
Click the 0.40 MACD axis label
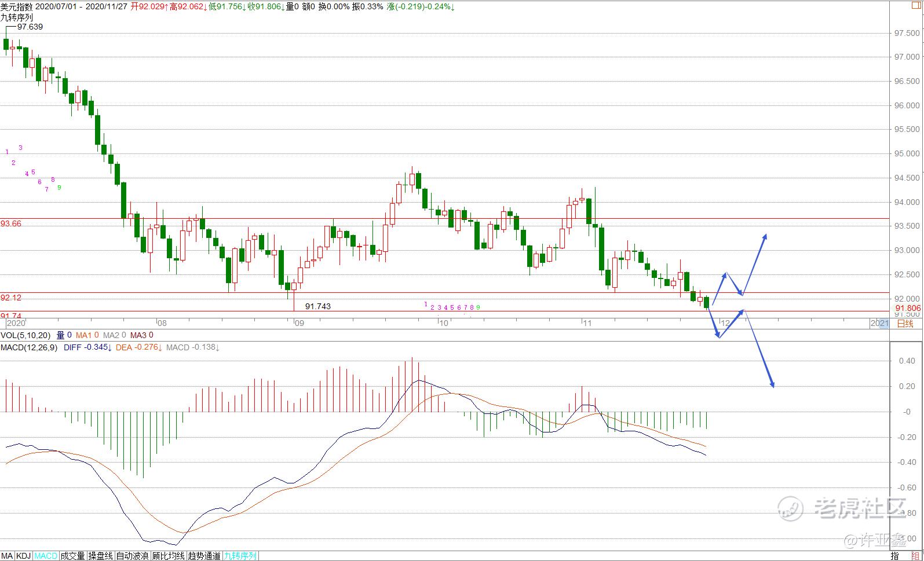[x=907, y=361]
